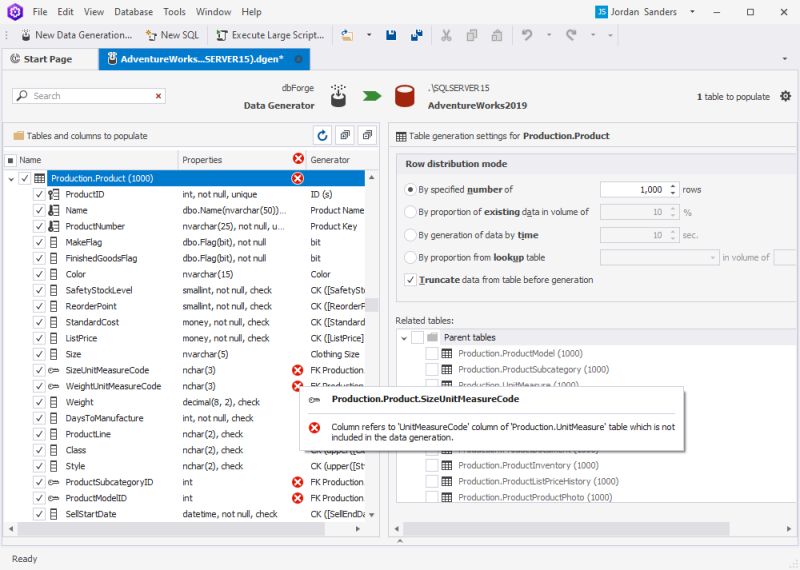Uncheck the Production.Product table checkbox
Screen dimensions: 800x570
[25, 178]
